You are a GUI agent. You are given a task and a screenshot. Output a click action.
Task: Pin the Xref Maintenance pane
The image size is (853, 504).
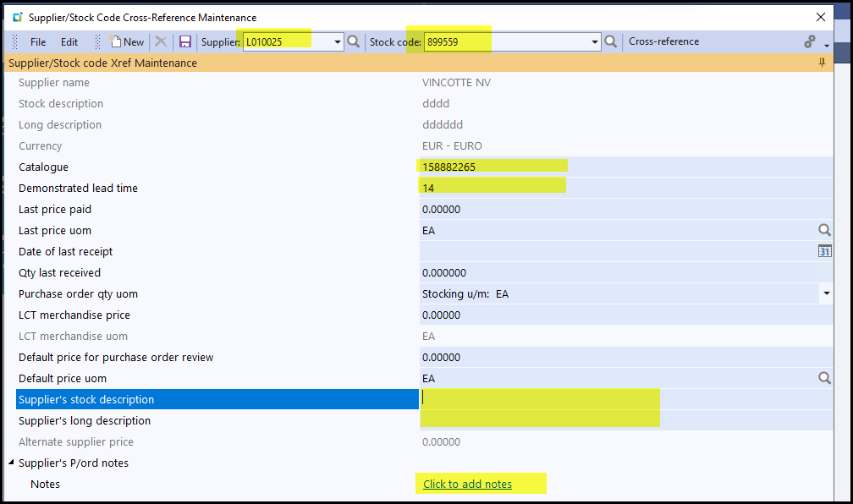point(822,63)
